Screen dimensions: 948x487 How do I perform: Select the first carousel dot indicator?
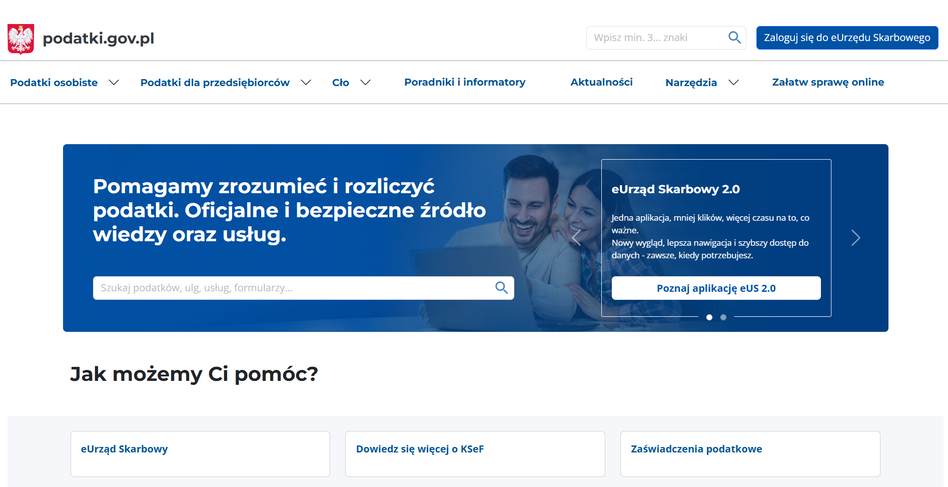click(x=709, y=317)
